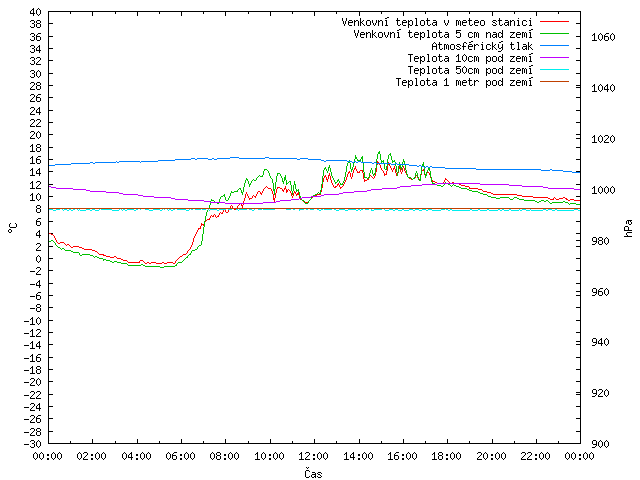
Task: Click time label '18:00' on x-axis
Action: (x=447, y=456)
